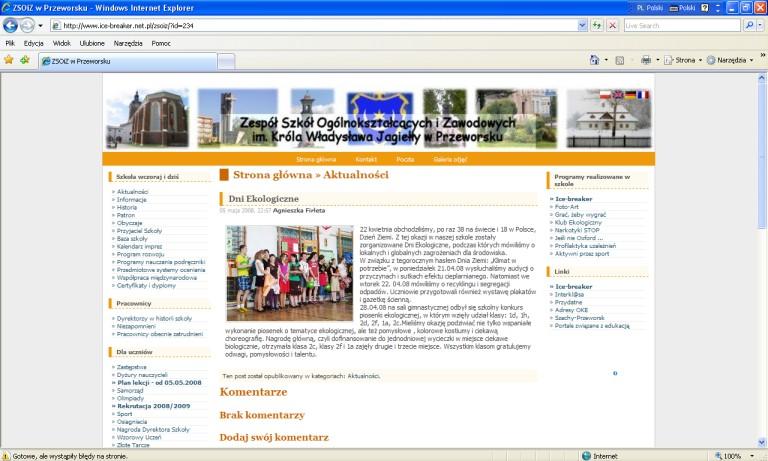Open Szachy-Przeworsk link
The image size is (768, 461).
579,317
